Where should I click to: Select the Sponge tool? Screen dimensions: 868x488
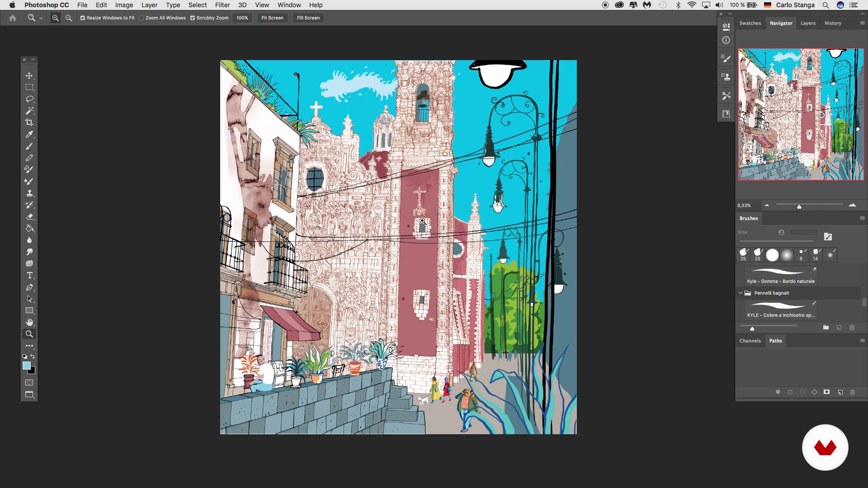click(x=29, y=263)
